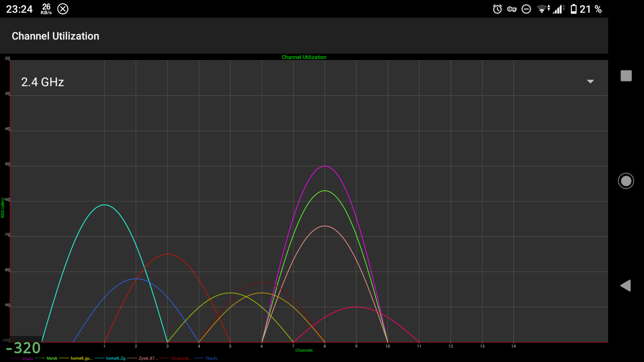Click the magenta curve peak at channel 8
The image size is (644, 362).
click(325, 166)
